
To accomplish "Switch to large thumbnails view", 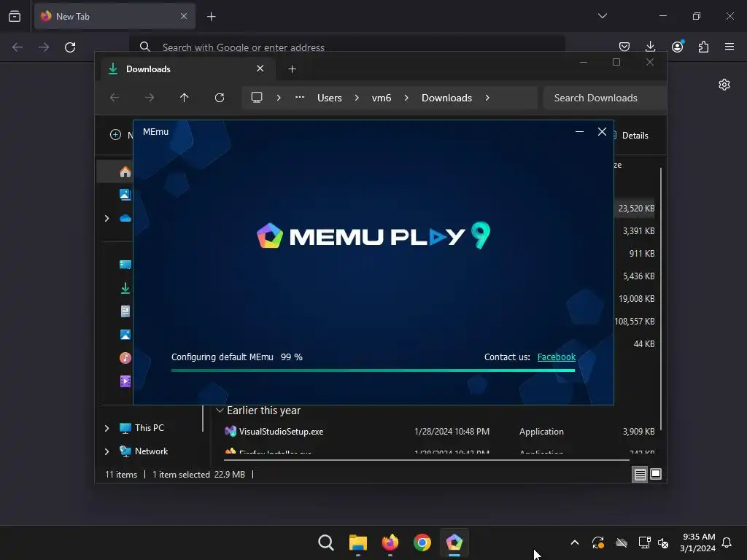I will (656, 474).
